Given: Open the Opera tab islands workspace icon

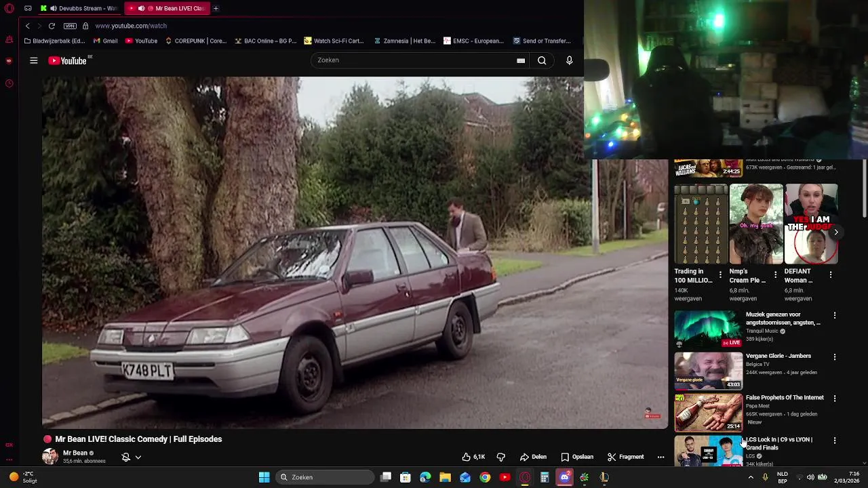Looking at the screenshot, I should pos(28,8).
